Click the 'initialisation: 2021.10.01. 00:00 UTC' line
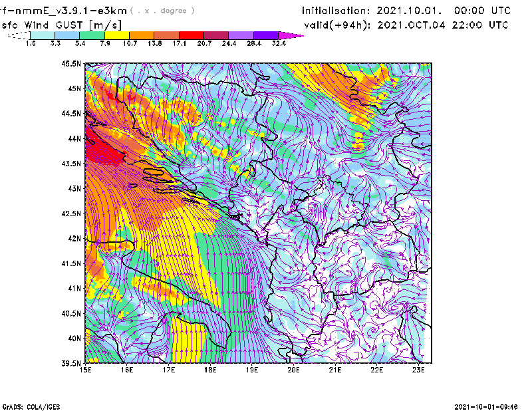 [406, 11]
